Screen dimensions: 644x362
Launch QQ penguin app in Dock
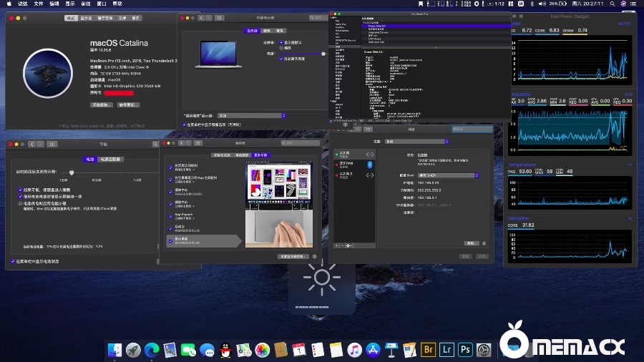point(226,350)
